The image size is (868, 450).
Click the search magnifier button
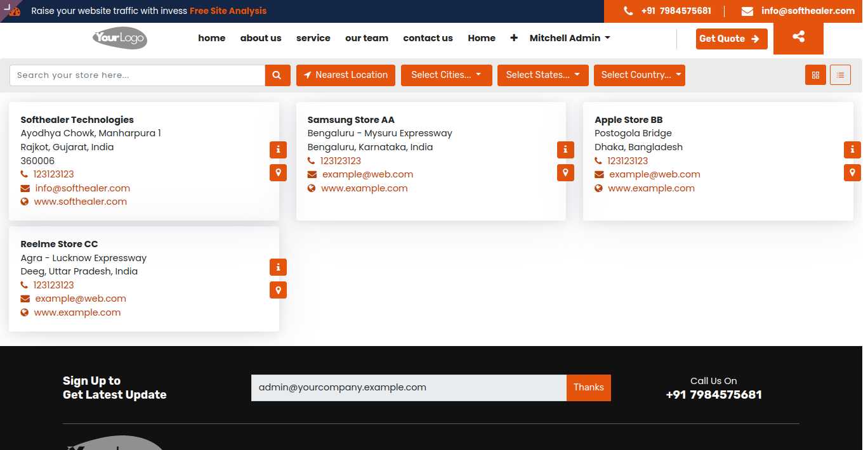[x=277, y=75]
